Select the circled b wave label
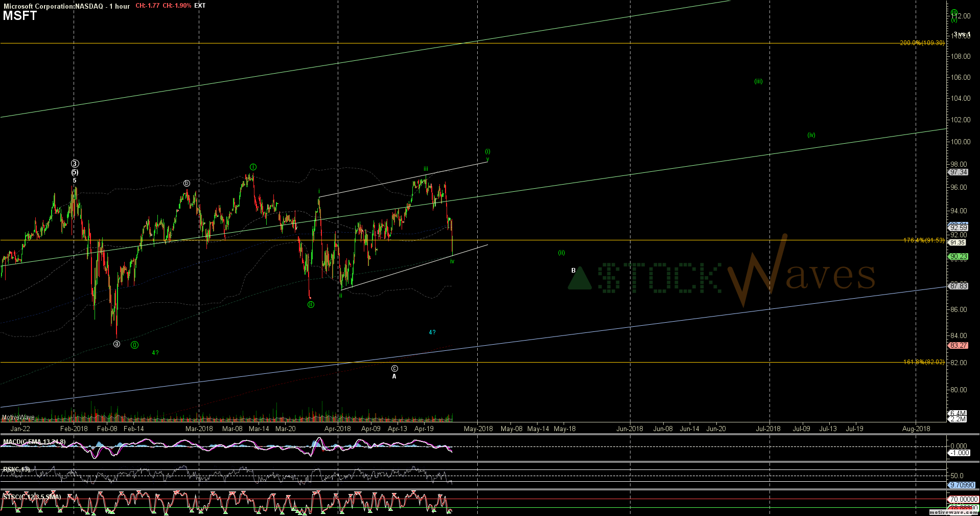Viewport: 980px width, 516px height. tap(187, 183)
